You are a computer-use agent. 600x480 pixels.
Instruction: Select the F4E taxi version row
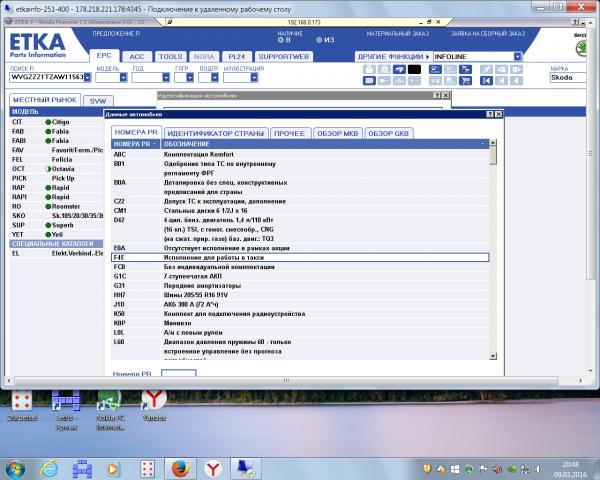click(300, 258)
